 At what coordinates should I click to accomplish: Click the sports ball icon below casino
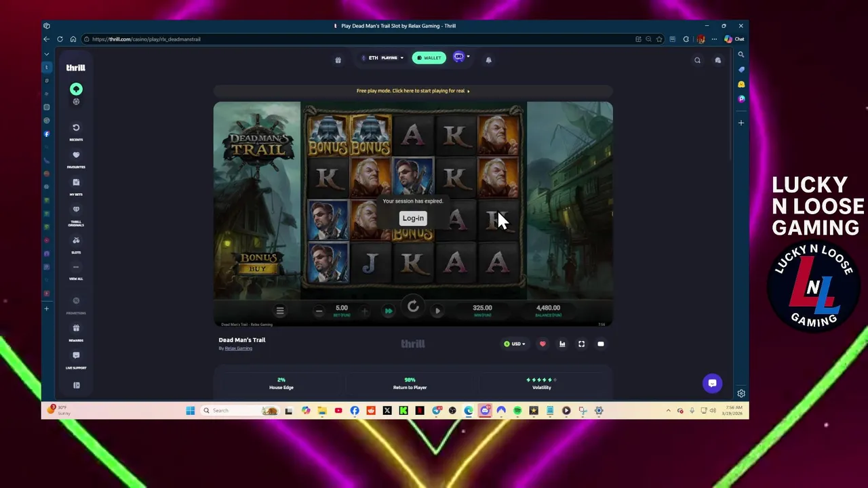point(76,102)
